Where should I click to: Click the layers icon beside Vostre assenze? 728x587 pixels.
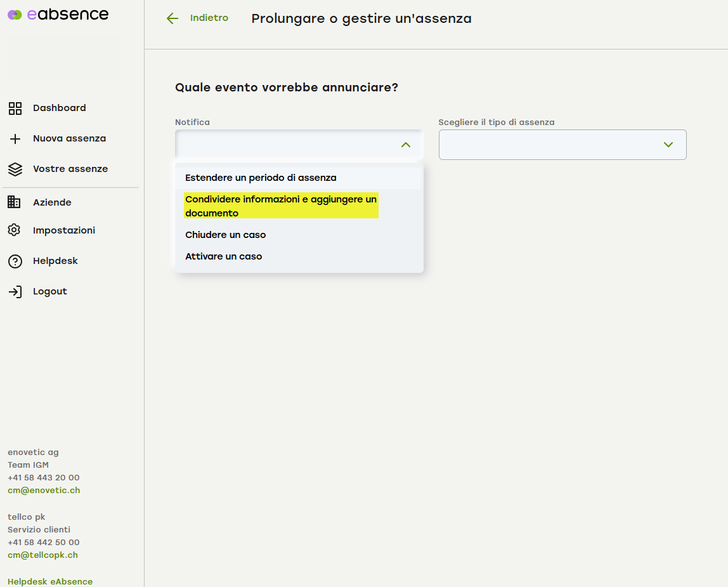tap(15, 169)
